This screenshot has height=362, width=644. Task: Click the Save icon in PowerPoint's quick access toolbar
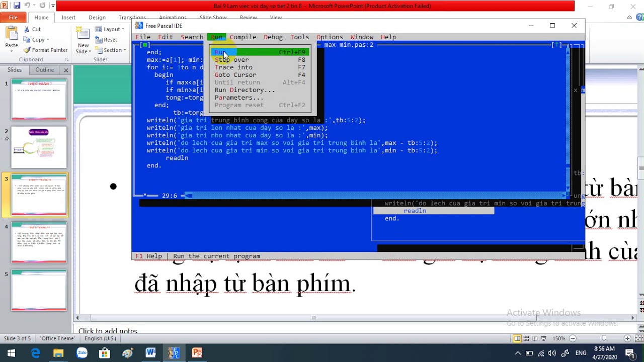pos(17,6)
